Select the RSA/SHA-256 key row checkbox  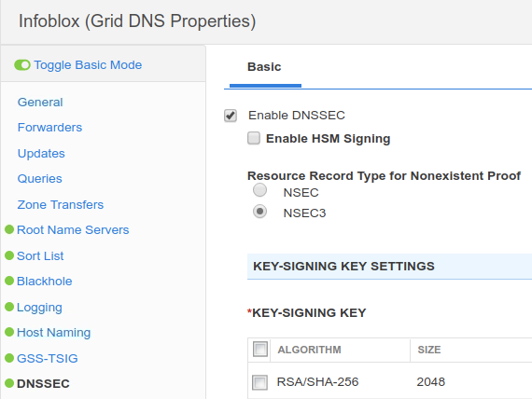tap(259, 382)
